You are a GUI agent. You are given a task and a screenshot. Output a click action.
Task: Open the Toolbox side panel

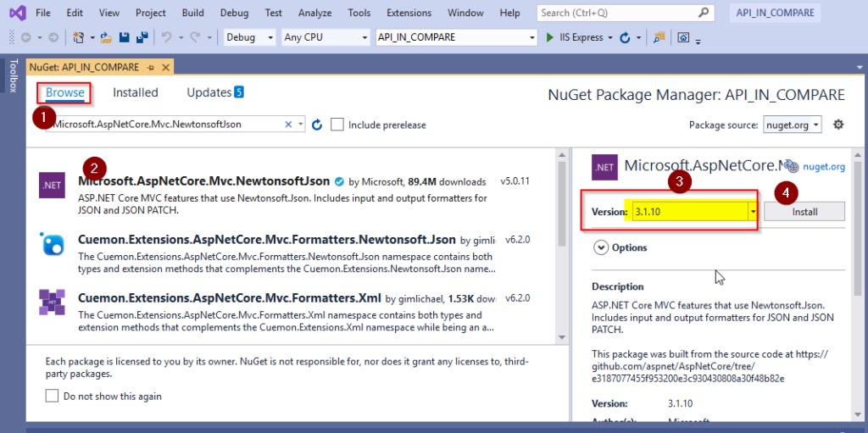point(14,75)
